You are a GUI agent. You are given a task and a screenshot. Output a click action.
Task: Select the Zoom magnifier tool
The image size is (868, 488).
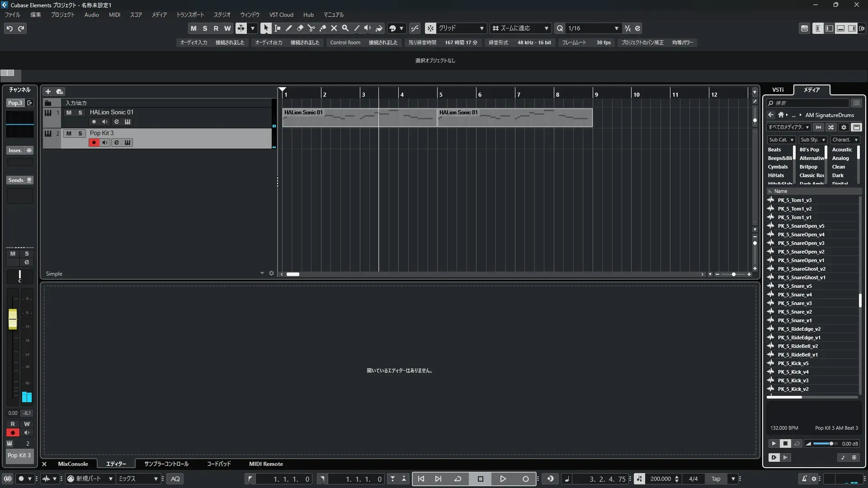point(345,28)
